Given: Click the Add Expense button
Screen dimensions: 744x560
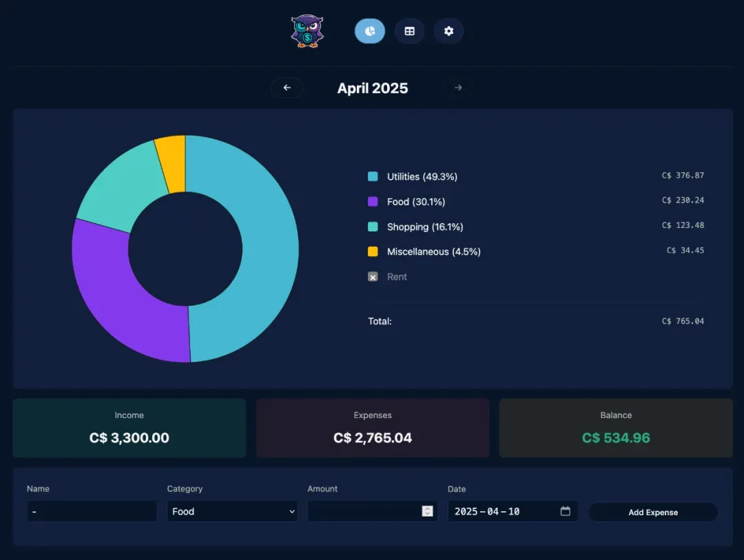Looking at the screenshot, I should pos(652,512).
